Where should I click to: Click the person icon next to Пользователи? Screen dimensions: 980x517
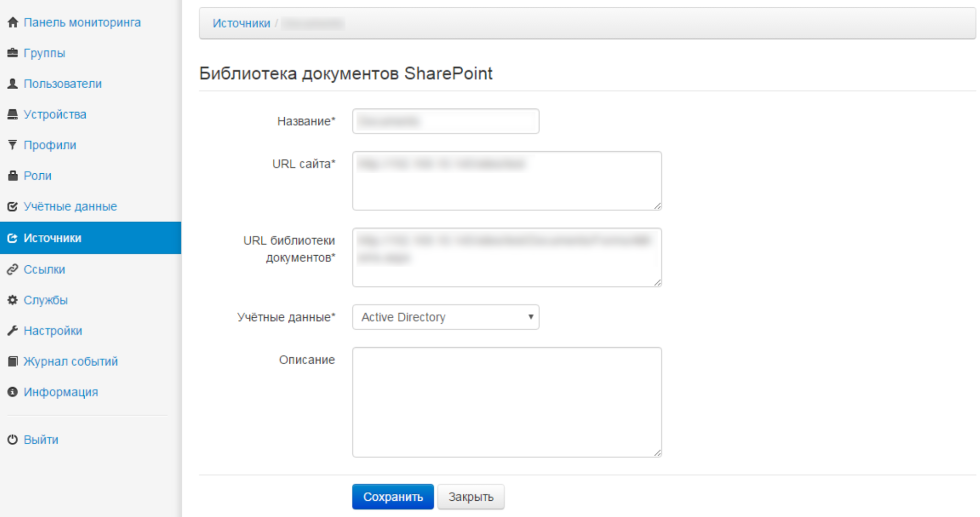[x=13, y=84]
